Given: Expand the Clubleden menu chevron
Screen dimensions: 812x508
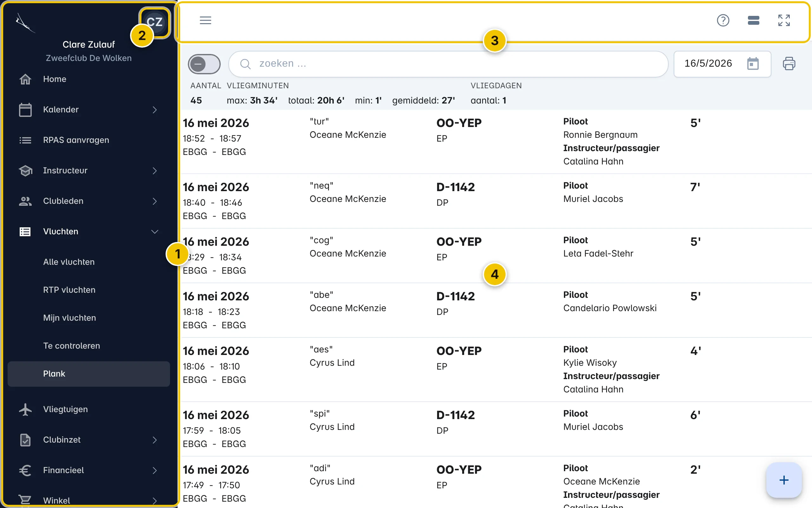Looking at the screenshot, I should click(155, 201).
